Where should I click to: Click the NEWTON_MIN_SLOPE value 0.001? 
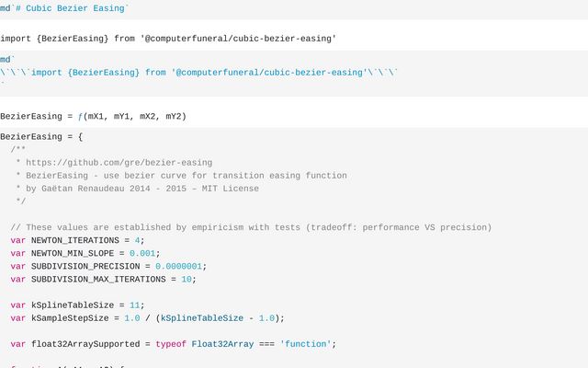click(x=144, y=253)
